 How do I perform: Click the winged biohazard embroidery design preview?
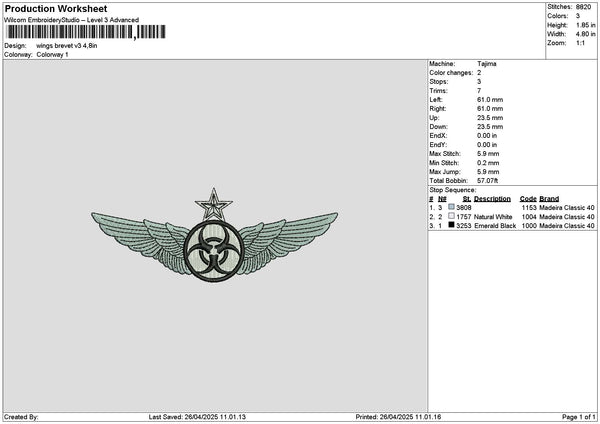(214, 235)
